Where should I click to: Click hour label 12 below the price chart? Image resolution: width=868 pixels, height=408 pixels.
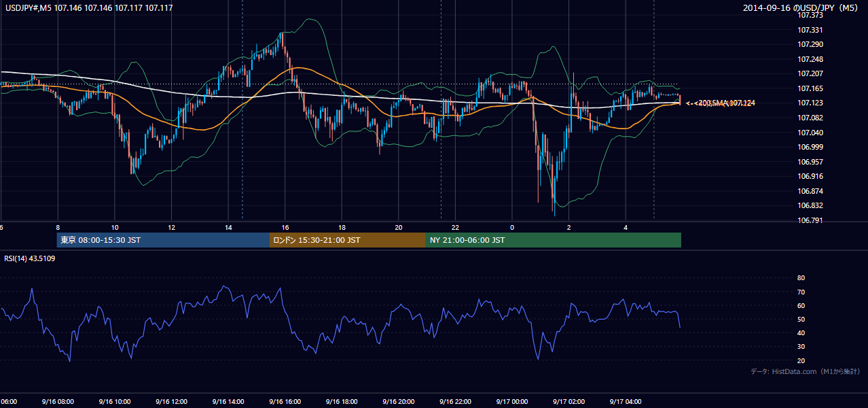171,228
